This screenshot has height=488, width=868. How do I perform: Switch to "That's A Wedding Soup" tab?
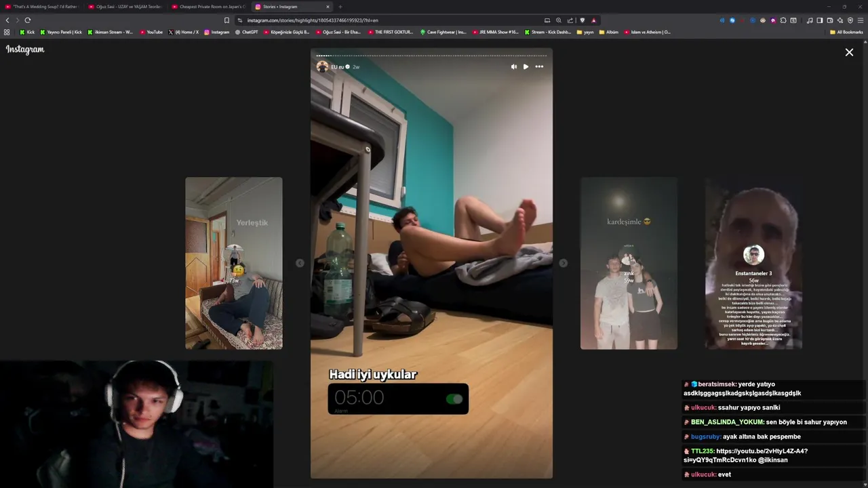[x=41, y=7]
